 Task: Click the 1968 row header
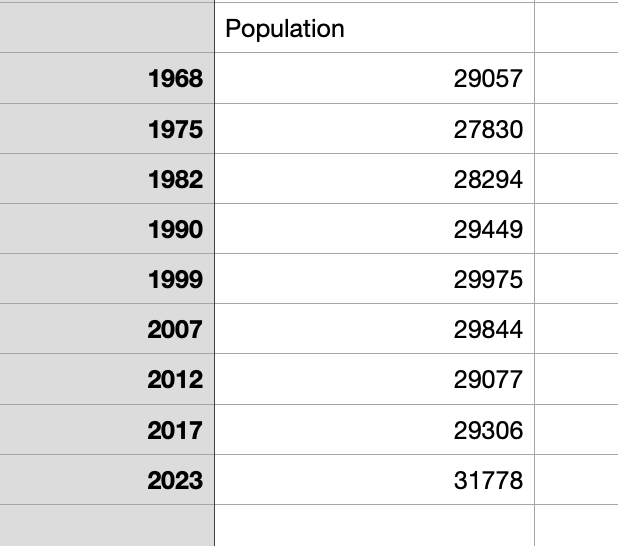(107, 79)
